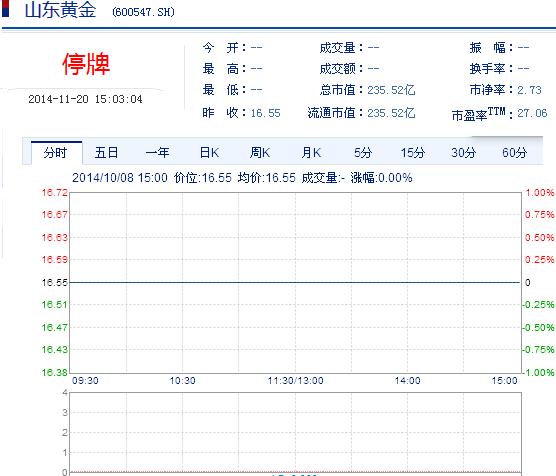Click the red 0.50% right axis label
This screenshot has width=556, height=476.
[539, 237]
